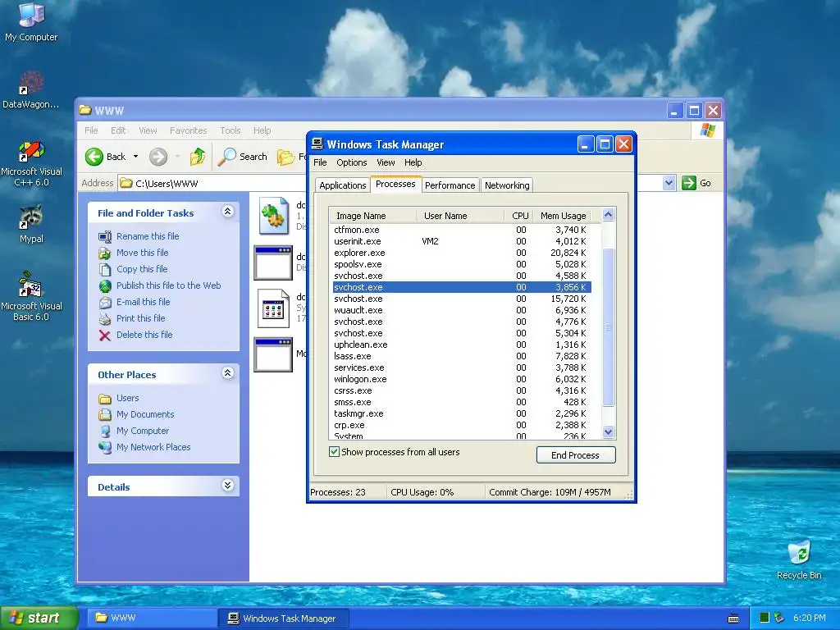The width and height of the screenshot is (840, 630).
Task: Open My Network Places link
Action: click(153, 447)
